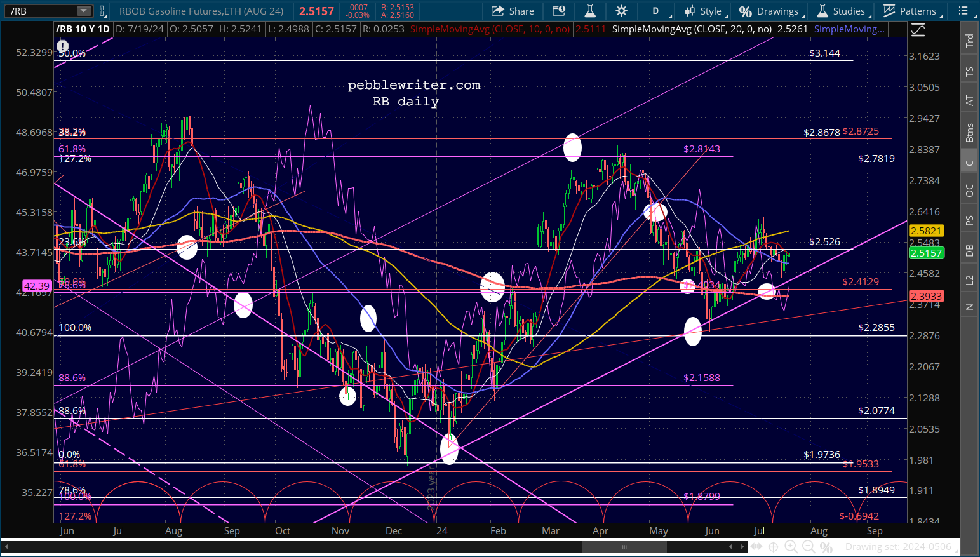Click the horizontal chart scrollbar thumb

[624, 547]
